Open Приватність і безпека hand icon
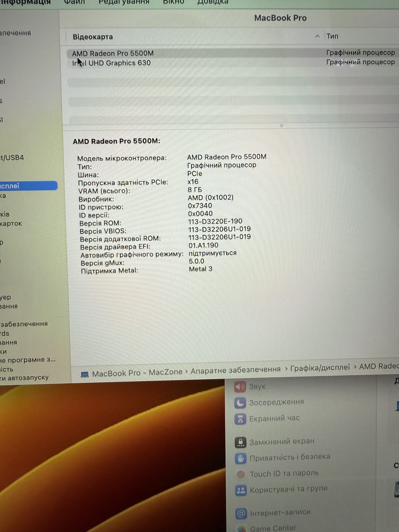This screenshot has width=399, height=532. pyautogui.click(x=241, y=458)
